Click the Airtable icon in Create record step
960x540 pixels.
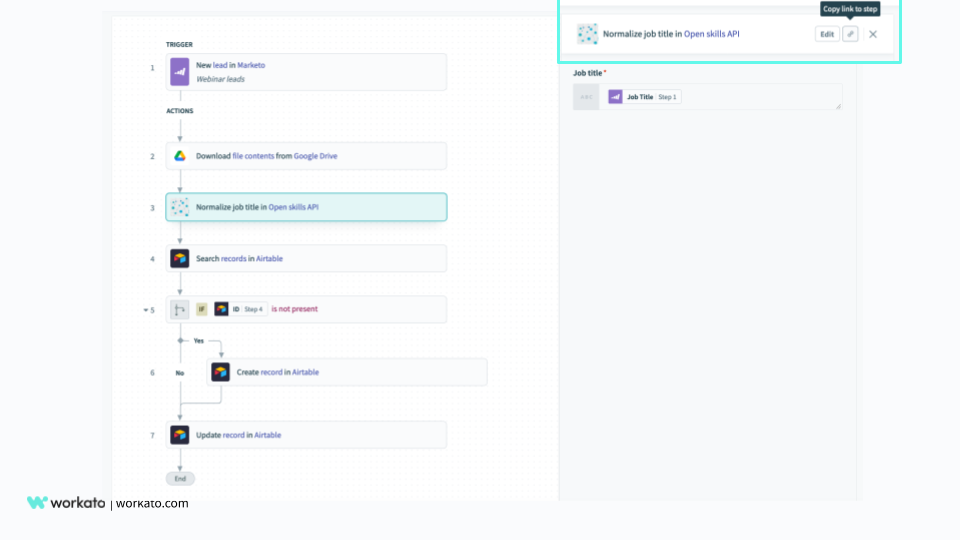coord(220,372)
